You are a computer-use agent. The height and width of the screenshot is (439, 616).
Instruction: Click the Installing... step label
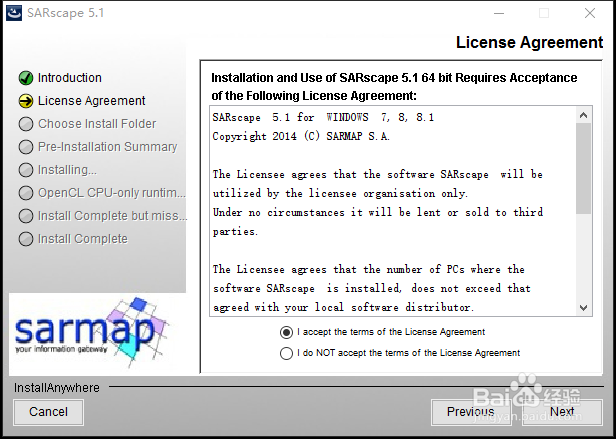click(67, 170)
